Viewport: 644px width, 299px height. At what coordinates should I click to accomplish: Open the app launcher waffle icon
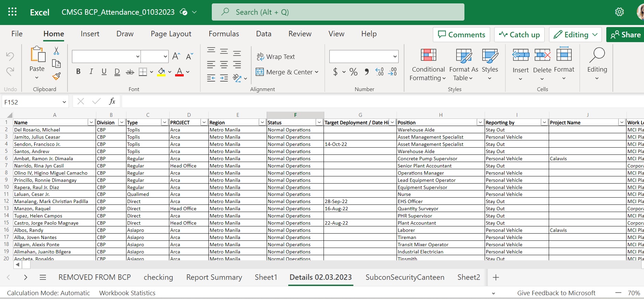pos(12,12)
